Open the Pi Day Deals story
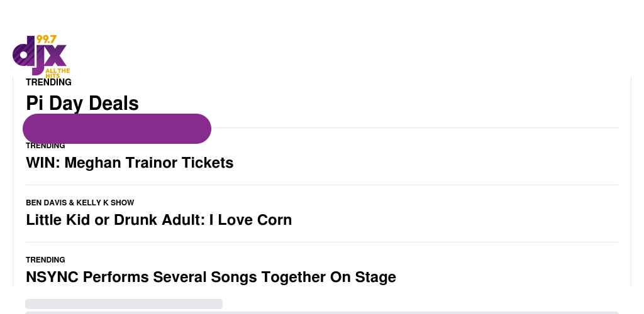644x314 pixels. pyautogui.click(x=82, y=103)
